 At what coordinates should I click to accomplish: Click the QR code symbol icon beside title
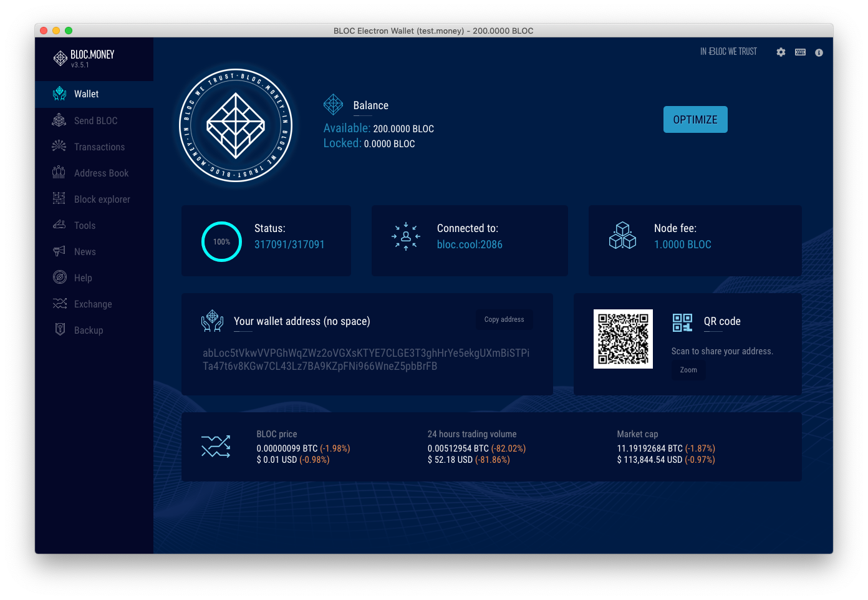[x=683, y=322]
